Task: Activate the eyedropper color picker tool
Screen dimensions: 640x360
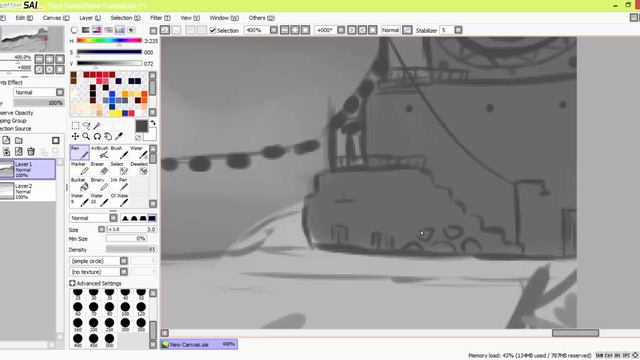Action: 119,136
